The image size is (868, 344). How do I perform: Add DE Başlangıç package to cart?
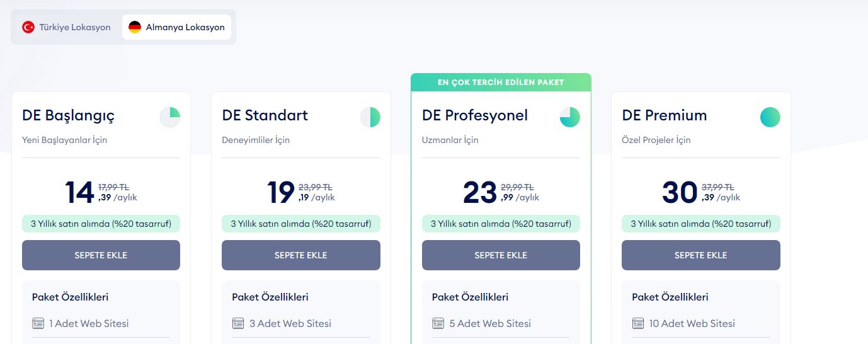tap(101, 255)
